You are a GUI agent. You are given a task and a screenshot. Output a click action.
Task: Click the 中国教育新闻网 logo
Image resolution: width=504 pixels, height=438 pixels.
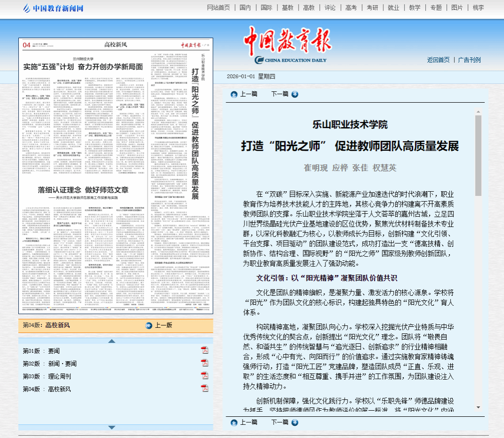point(53,8)
